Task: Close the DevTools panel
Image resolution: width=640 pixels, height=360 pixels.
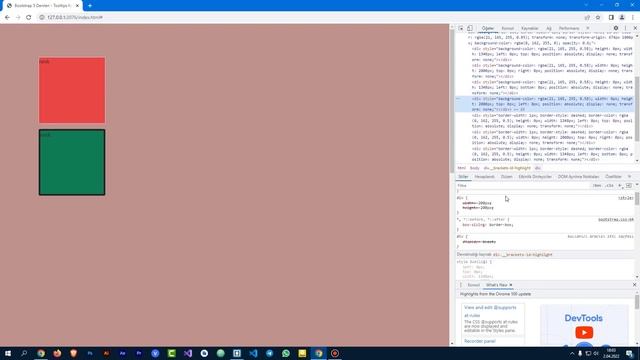Action: point(635,28)
